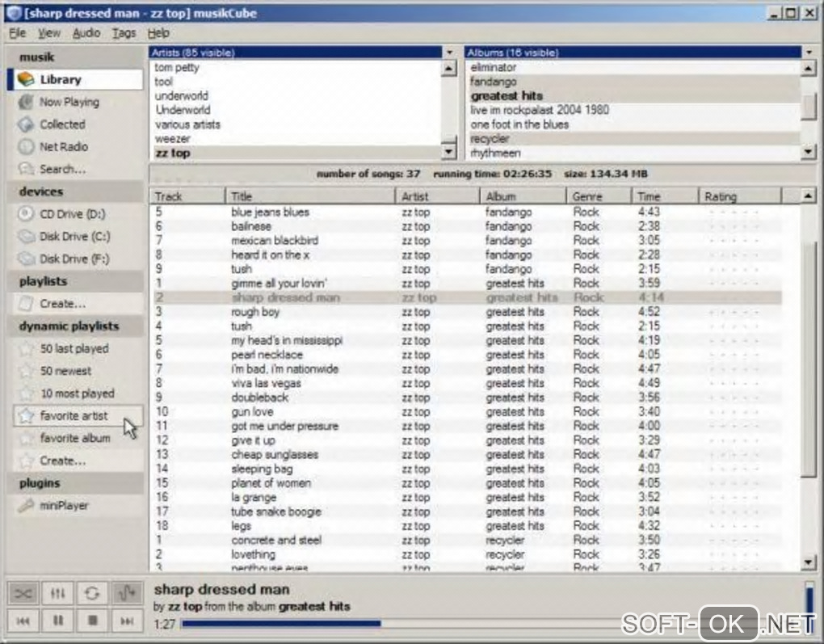Select artist 'tom petty' in Artists list
824x644 pixels.
point(296,67)
